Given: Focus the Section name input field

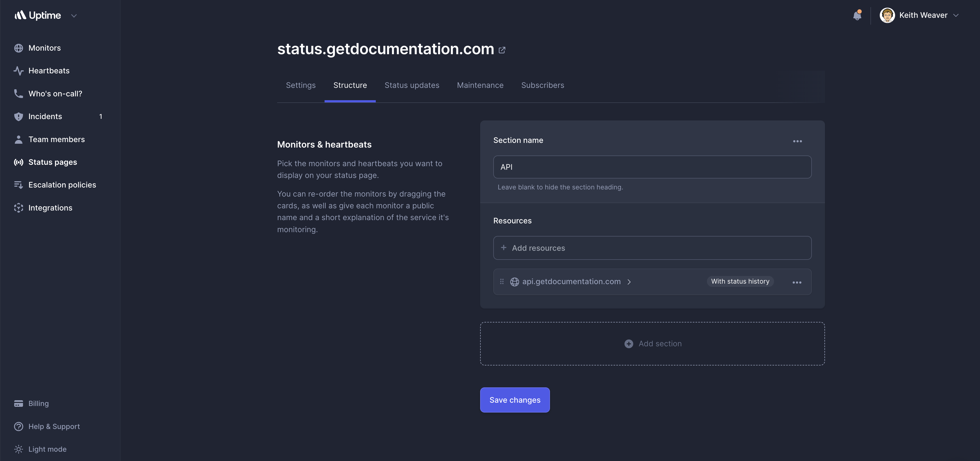Looking at the screenshot, I should (x=652, y=167).
